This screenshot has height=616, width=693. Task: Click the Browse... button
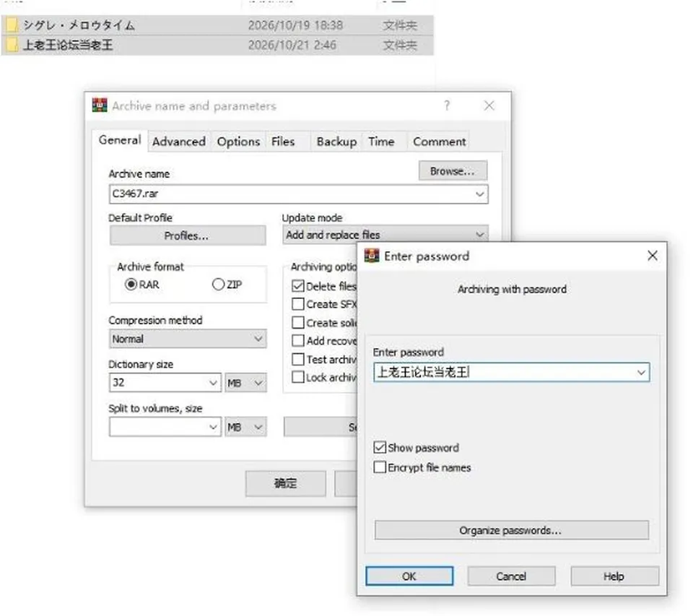tap(453, 170)
